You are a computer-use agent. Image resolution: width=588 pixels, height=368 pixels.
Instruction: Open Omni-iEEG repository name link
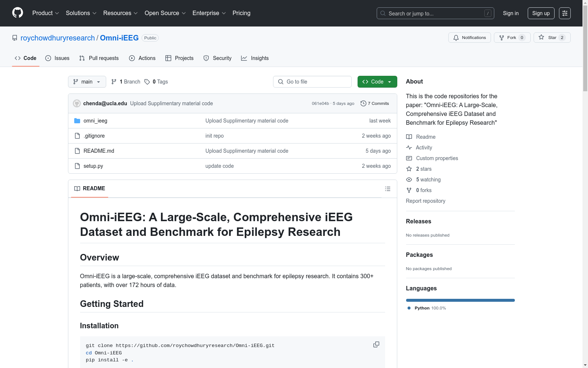point(119,38)
